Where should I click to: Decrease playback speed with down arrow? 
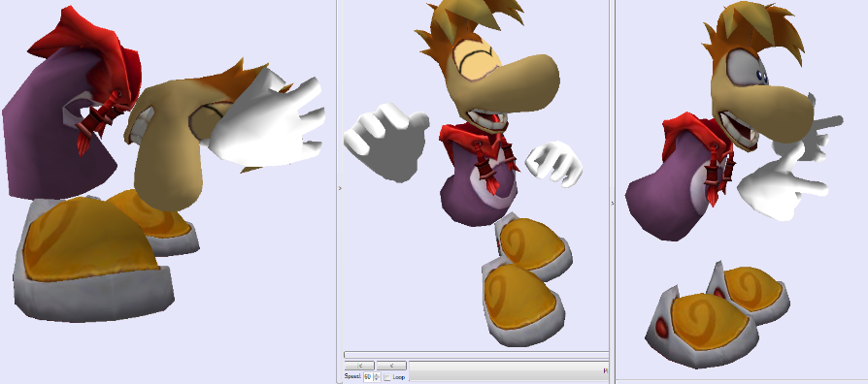coord(377,379)
